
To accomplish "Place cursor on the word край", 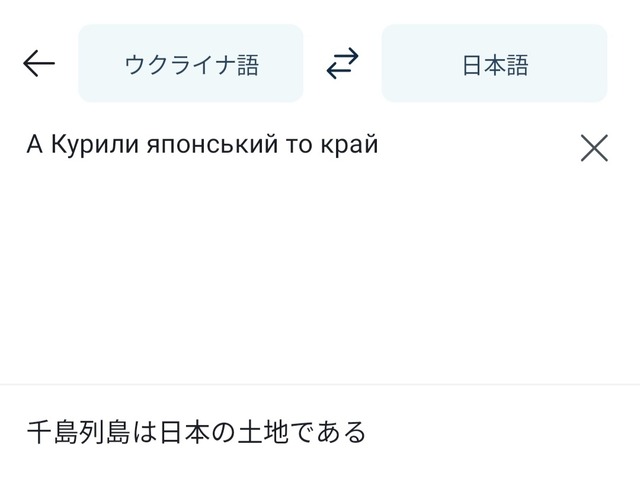I will pos(349,144).
